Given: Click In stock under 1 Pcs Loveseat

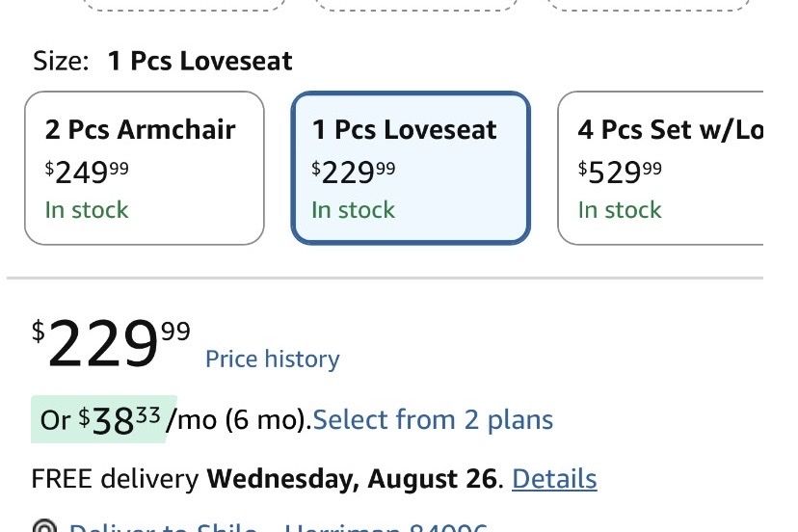Looking at the screenshot, I should click(x=353, y=210).
